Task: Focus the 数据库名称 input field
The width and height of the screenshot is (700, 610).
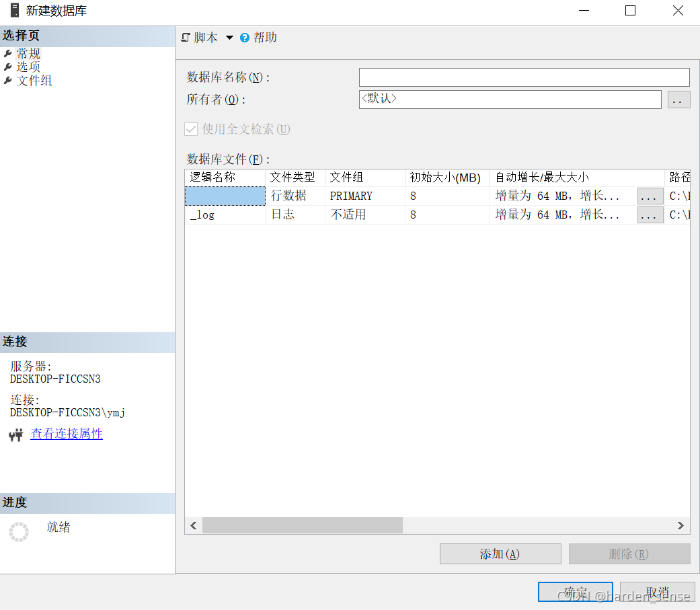Action: pos(524,77)
